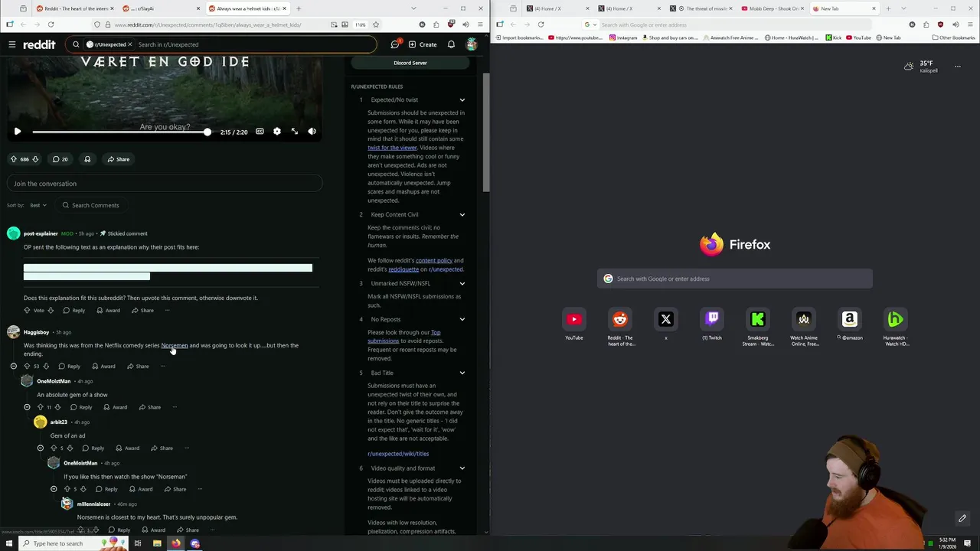Screen dimensions: 980x551
Task: Click the Join the conversation field
Action: pyautogui.click(x=165, y=184)
